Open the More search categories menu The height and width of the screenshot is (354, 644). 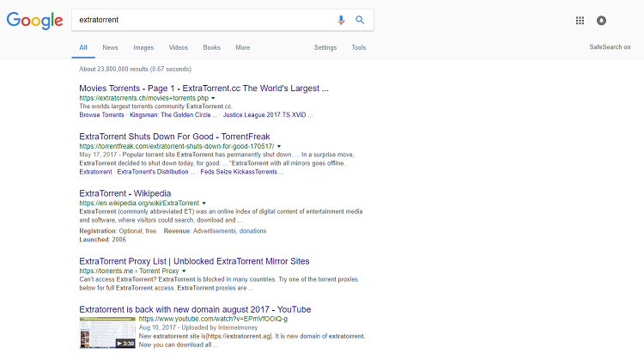pos(243,48)
